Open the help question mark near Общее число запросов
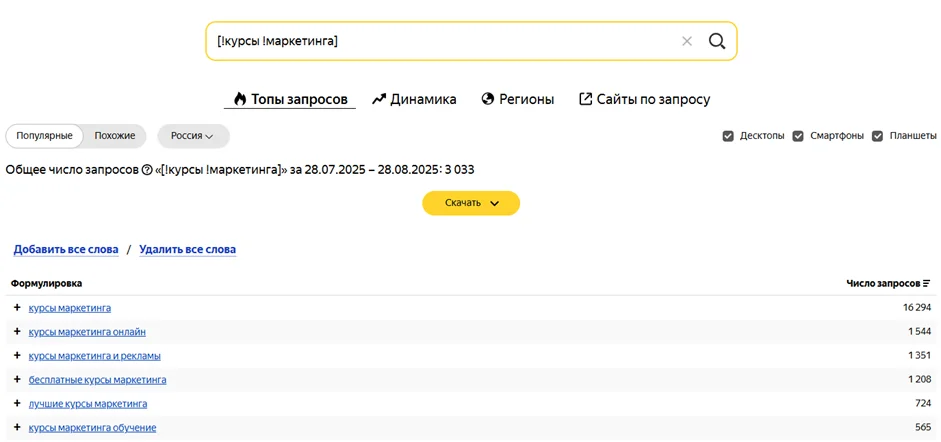 point(146,170)
